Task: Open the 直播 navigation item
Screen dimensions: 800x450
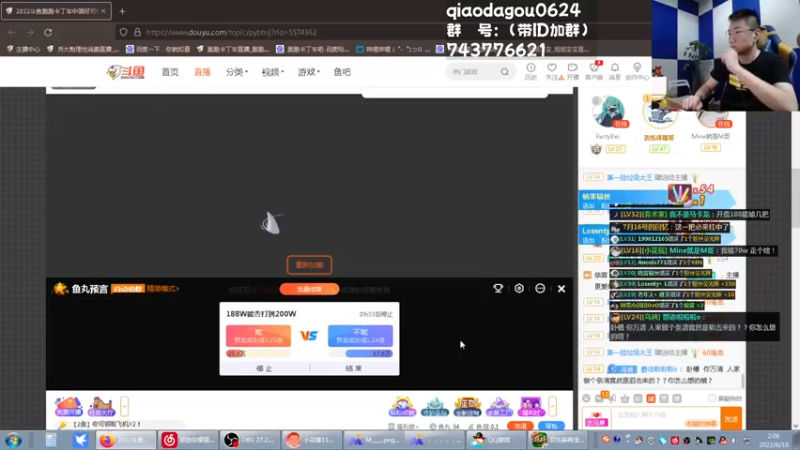Action: [202, 72]
